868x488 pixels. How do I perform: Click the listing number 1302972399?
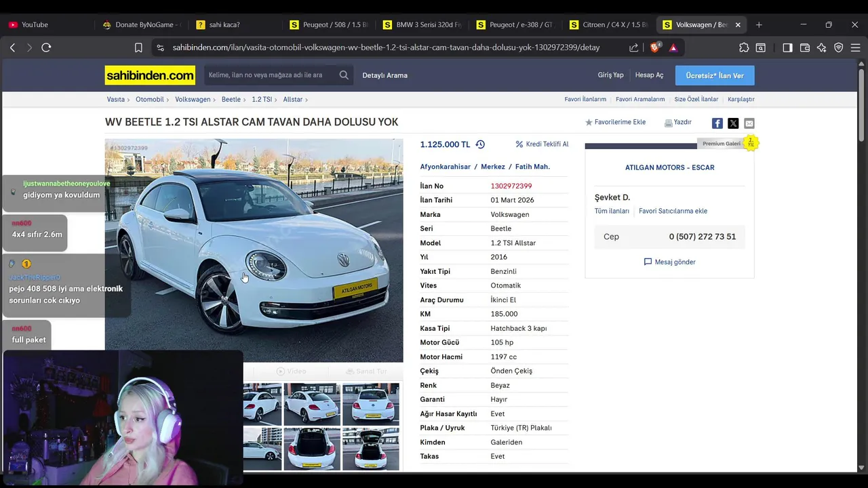point(511,186)
